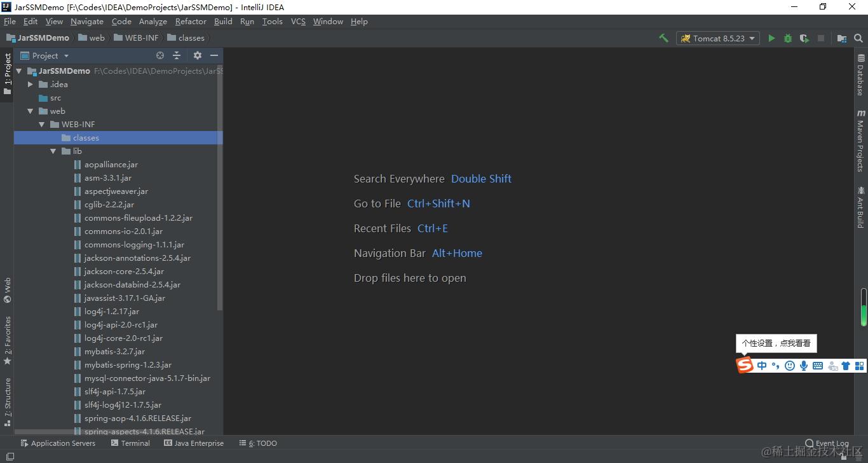Toggle Sogou punctuation mode icon

click(x=775, y=366)
